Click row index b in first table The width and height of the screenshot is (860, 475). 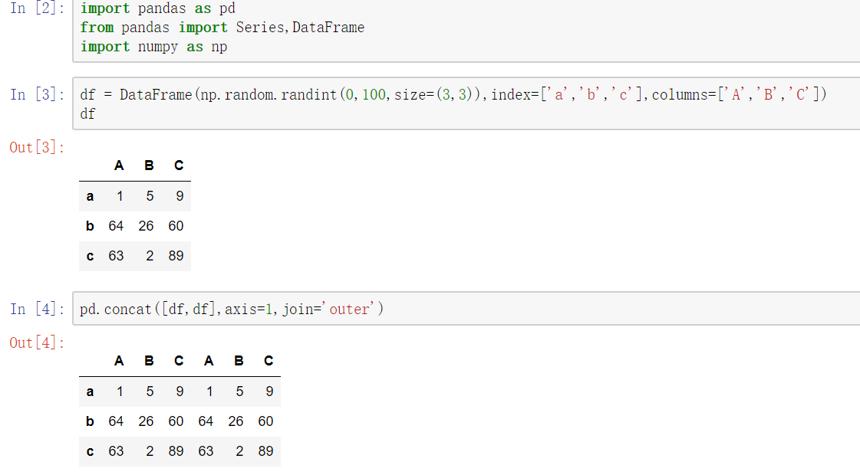point(90,226)
